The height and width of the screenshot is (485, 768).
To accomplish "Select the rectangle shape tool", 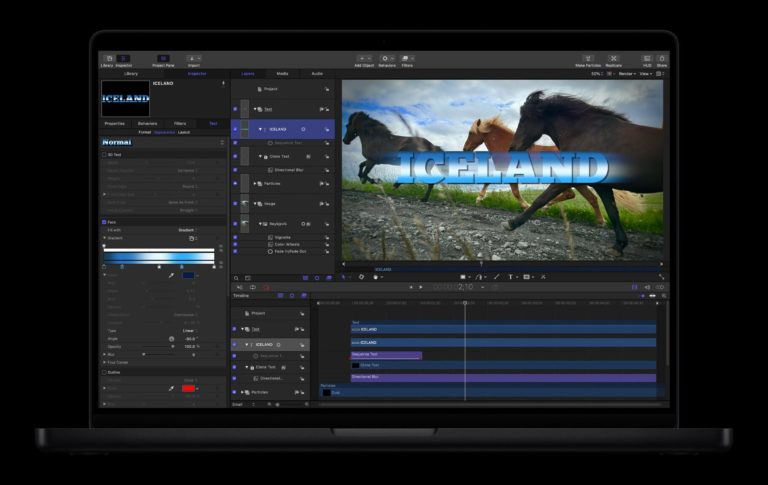I will coord(463,277).
